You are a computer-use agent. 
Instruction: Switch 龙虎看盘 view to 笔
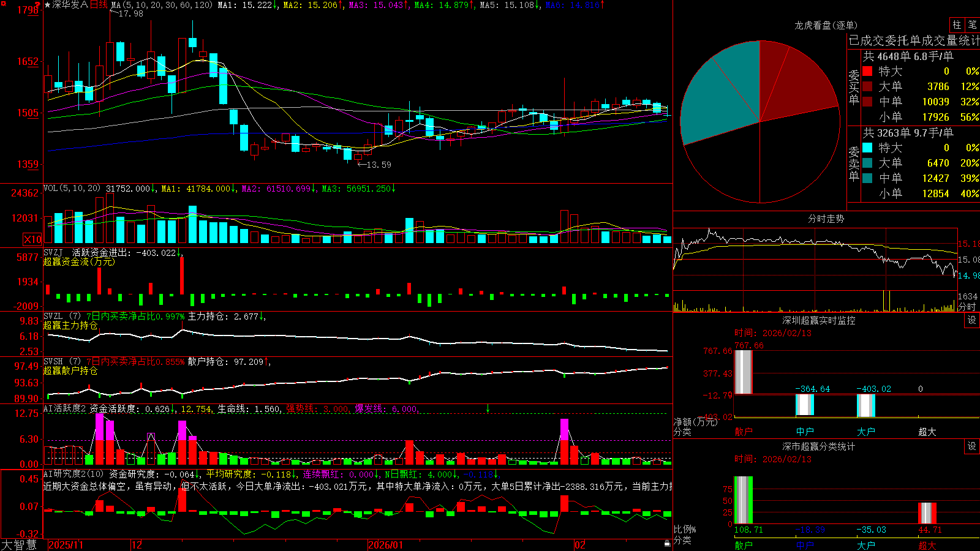pyautogui.click(x=972, y=25)
